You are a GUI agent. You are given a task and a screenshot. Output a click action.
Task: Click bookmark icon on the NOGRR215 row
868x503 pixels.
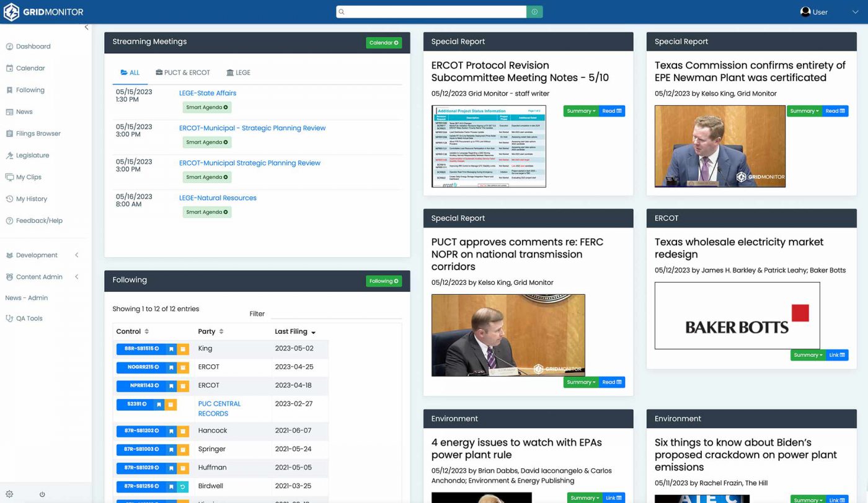[x=171, y=367]
